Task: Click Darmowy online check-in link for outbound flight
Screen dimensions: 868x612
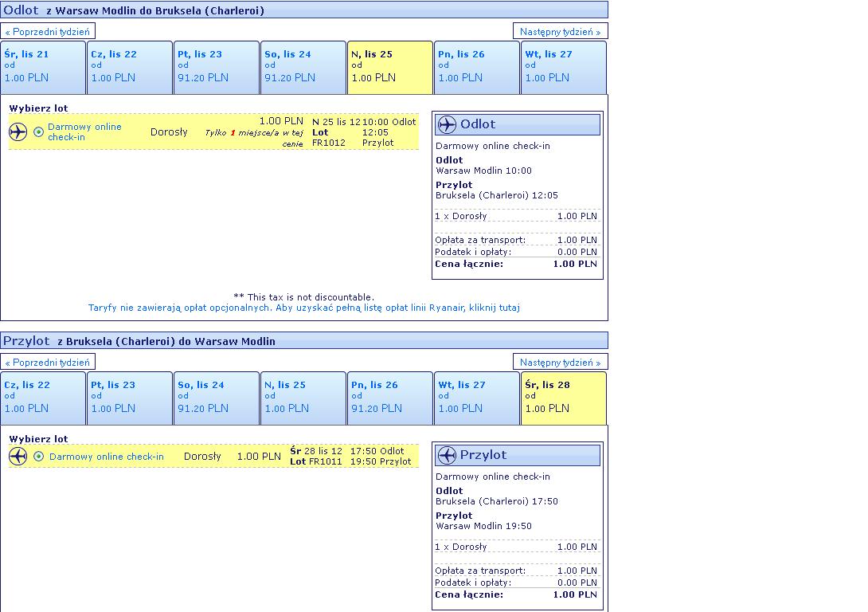Action: click(84, 131)
